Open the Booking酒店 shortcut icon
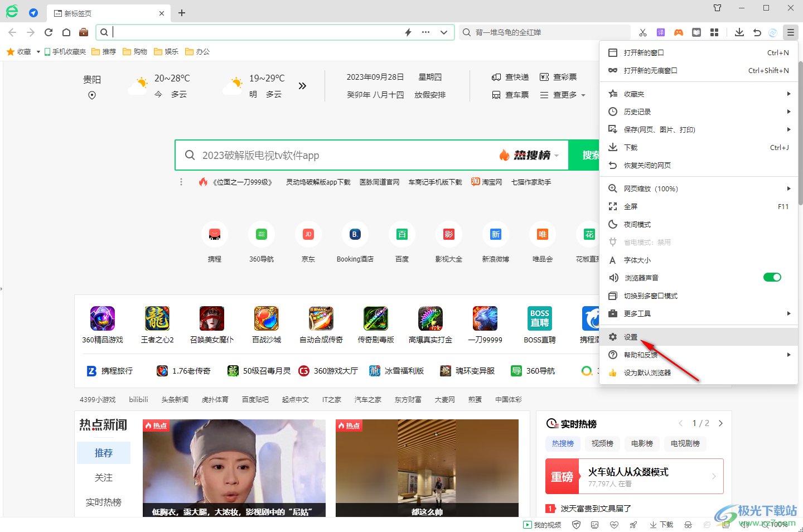Viewport: 803px width, 532px height. point(355,234)
